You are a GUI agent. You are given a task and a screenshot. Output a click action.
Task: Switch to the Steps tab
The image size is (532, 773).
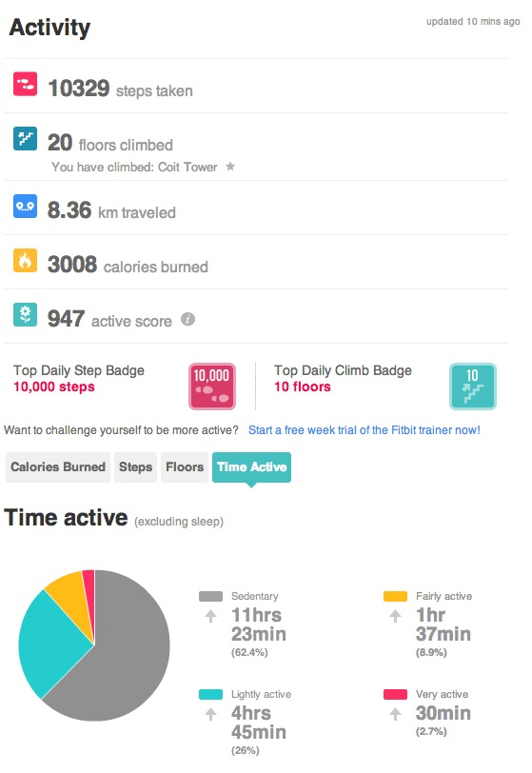coord(135,466)
